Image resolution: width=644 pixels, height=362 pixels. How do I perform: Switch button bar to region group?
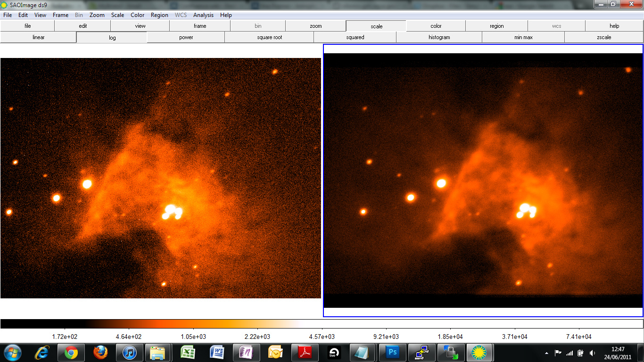[496, 26]
